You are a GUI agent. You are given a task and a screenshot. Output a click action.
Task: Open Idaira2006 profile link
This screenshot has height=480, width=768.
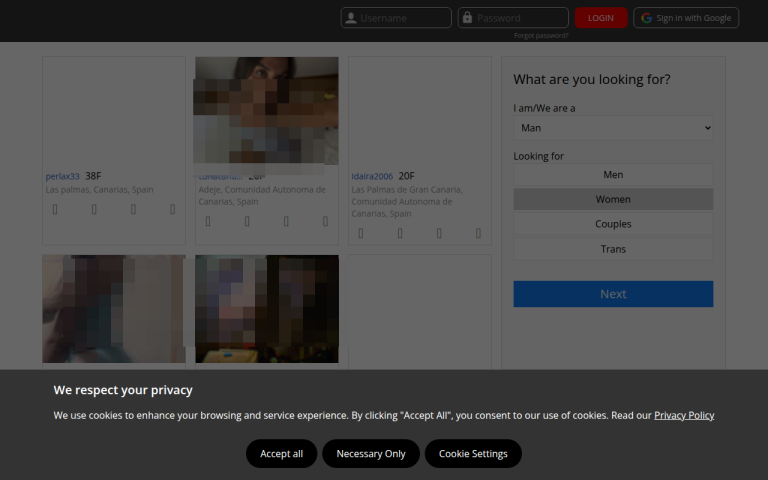pos(372,176)
